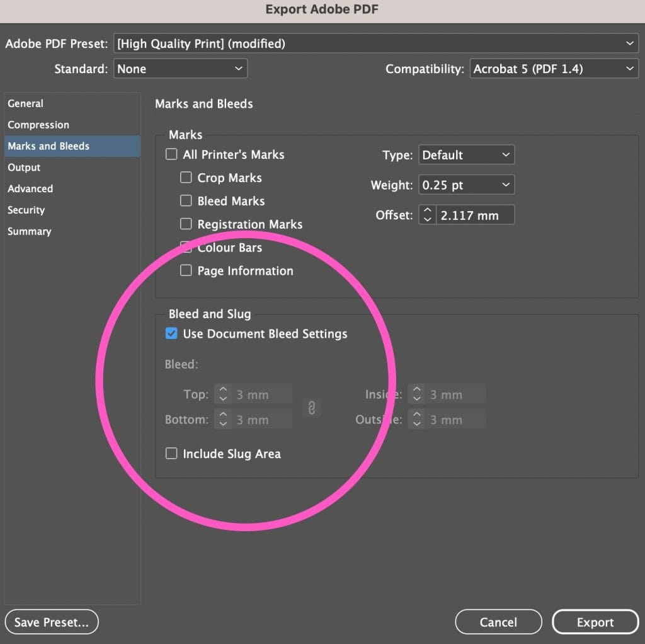
Task: Click the Offset stepper arrows
Action: (x=427, y=215)
